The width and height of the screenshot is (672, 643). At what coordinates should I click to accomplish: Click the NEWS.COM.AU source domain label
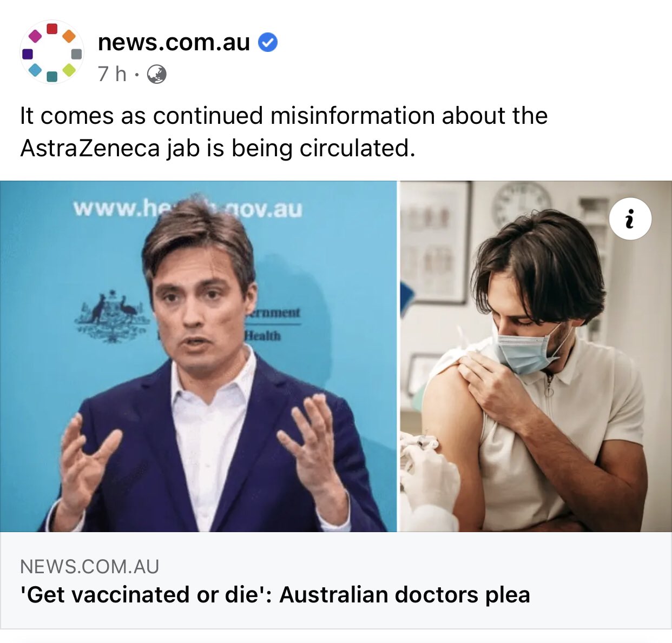pyautogui.click(x=90, y=566)
